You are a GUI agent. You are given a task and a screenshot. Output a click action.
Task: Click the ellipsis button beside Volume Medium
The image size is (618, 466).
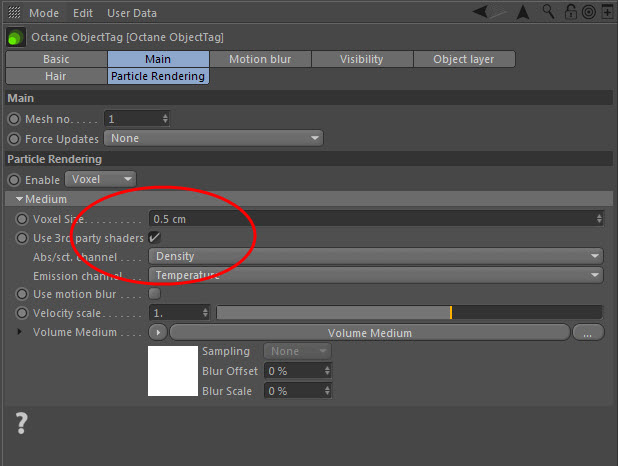pos(588,333)
